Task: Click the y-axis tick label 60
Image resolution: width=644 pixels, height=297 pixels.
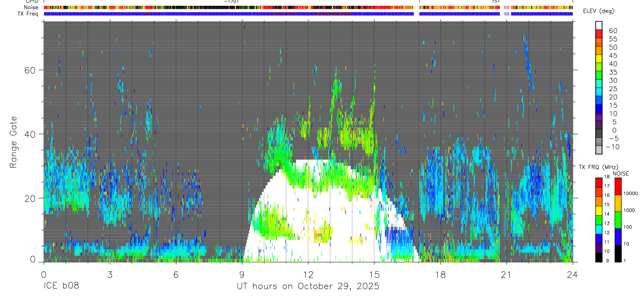Action: coord(30,70)
